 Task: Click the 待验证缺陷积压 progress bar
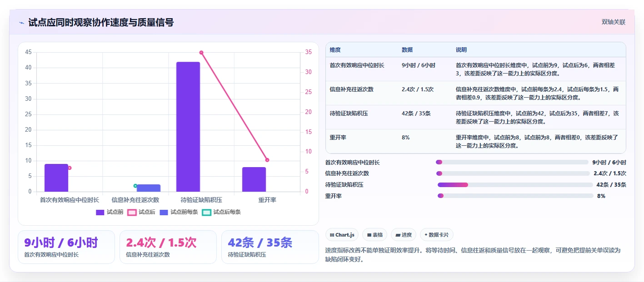515,185
